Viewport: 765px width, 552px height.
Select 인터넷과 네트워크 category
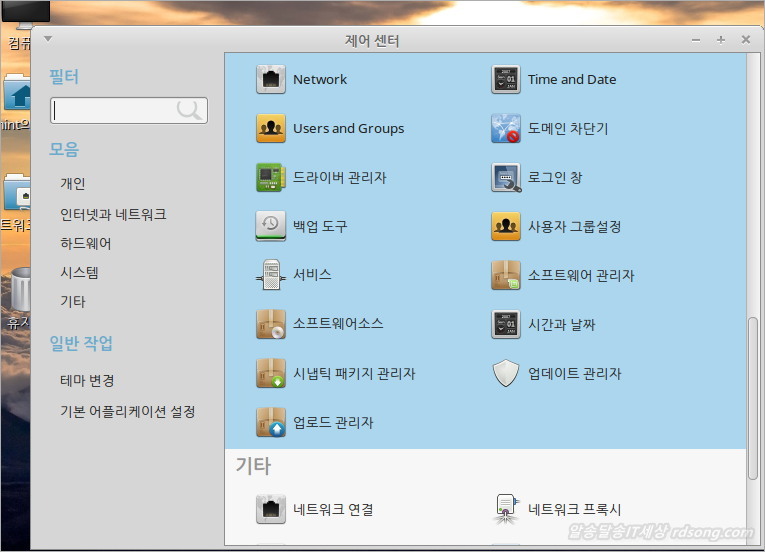coord(113,214)
